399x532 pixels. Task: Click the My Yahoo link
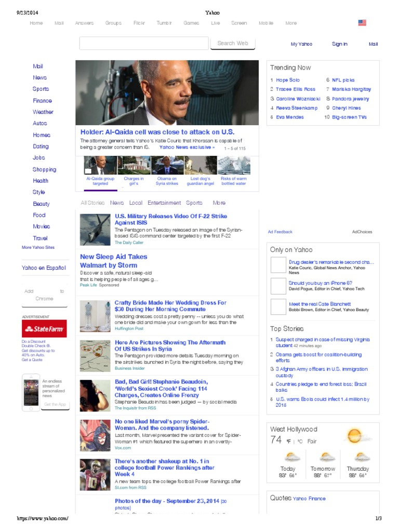(301, 44)
